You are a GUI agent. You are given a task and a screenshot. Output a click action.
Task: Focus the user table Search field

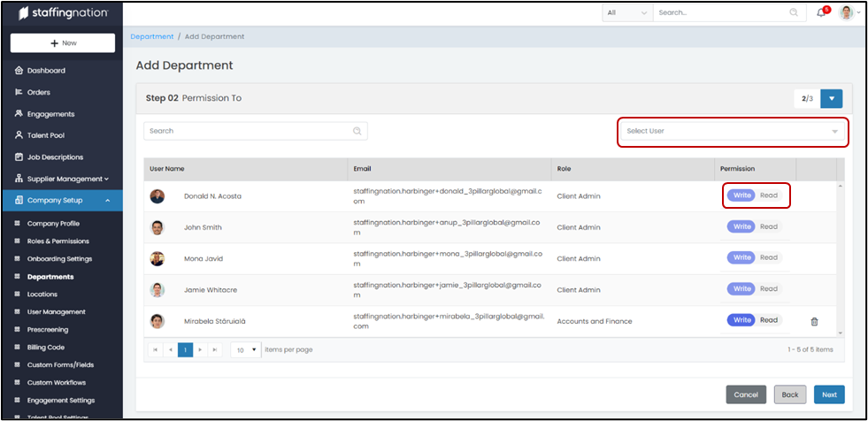click(x=255, y=131)
